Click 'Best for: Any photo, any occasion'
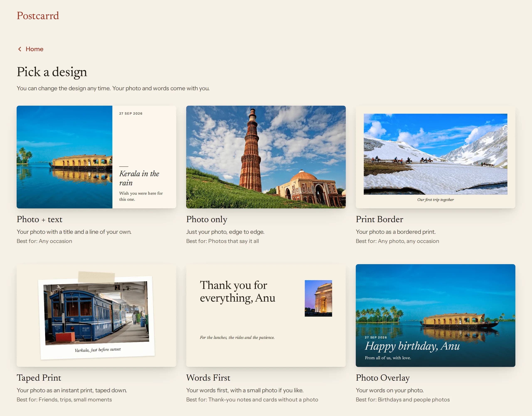This screenshot has height=416, width=532. click(397, 241)
